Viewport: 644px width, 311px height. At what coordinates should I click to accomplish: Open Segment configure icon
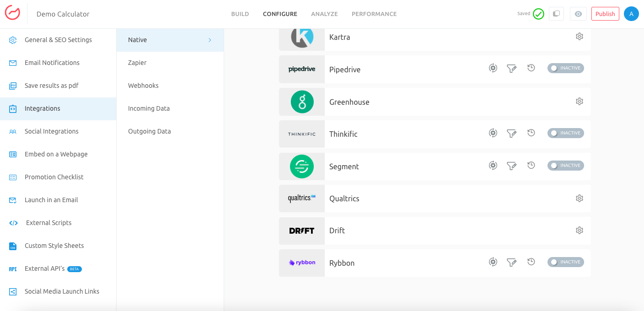coord(493,166)
